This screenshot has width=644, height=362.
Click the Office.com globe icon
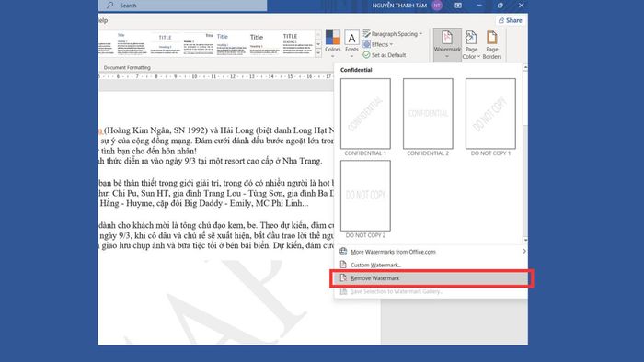(x=343, y=251)
